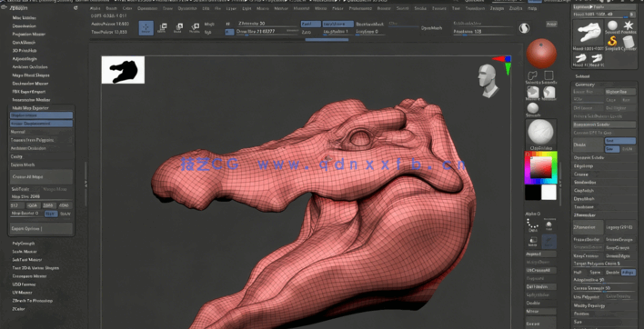Click the ZRemesher button

coord(589,227)
